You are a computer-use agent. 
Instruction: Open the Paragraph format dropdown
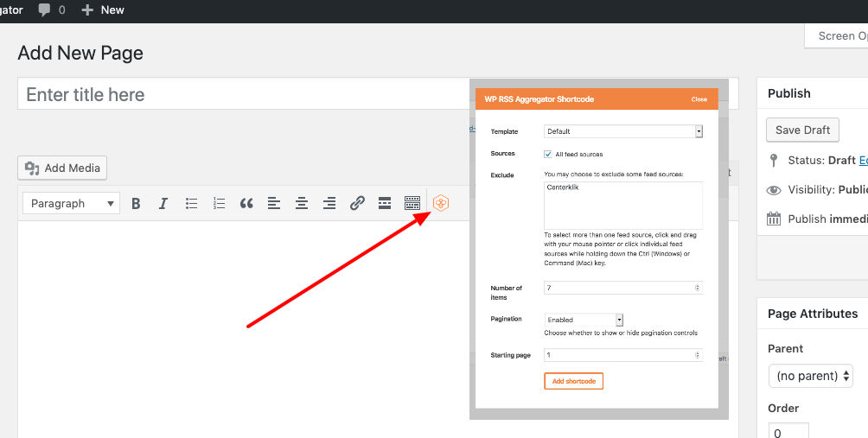click(x=72, y=204)
